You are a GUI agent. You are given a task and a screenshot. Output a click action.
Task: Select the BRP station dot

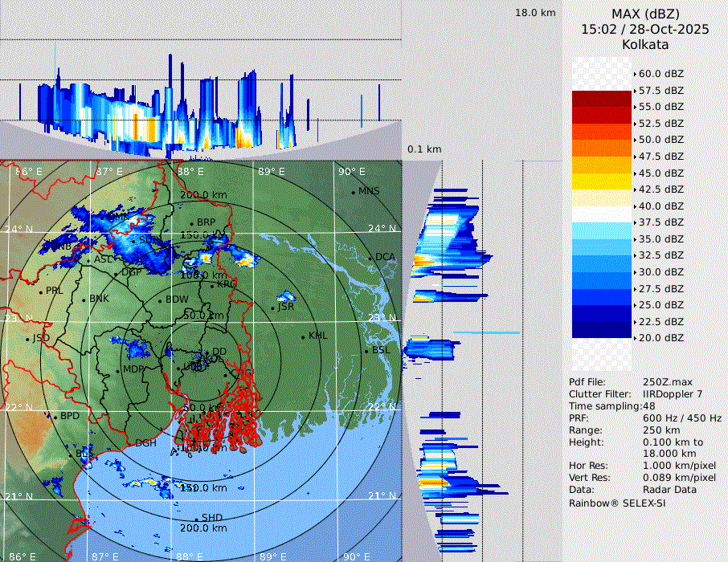(x=191, y=223)
